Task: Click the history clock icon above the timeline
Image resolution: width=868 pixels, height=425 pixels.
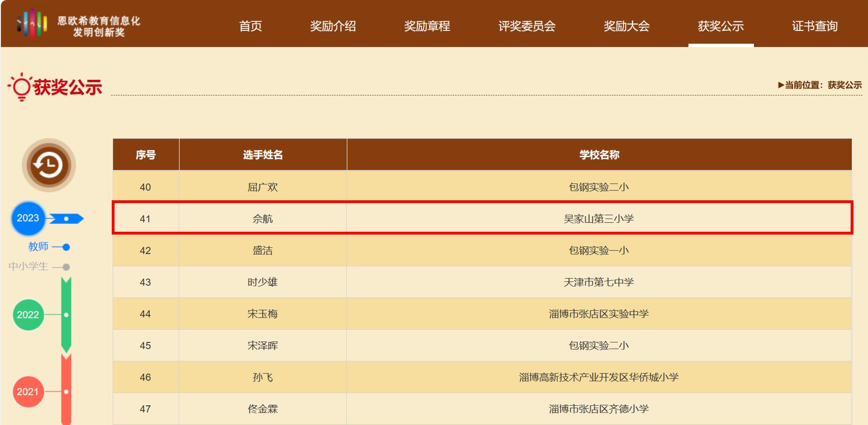Action: [x=48, y=165]
